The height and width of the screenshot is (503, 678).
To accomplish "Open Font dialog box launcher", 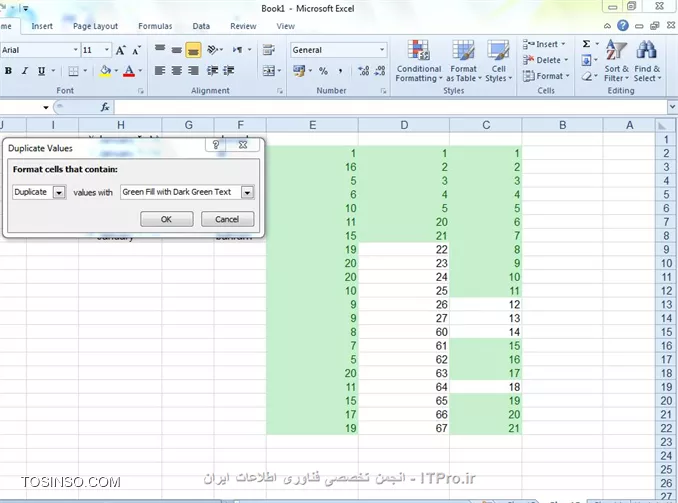I will [x=141, y=91].
